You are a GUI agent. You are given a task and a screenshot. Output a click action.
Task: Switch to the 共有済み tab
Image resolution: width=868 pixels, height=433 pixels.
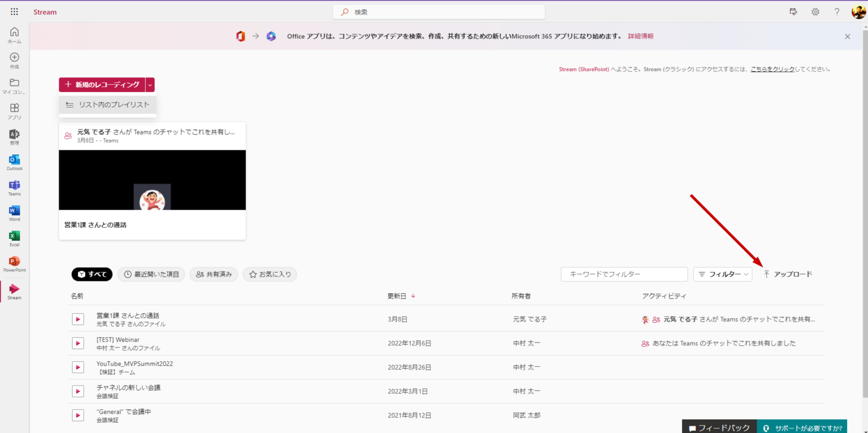(x=214, y=274)
